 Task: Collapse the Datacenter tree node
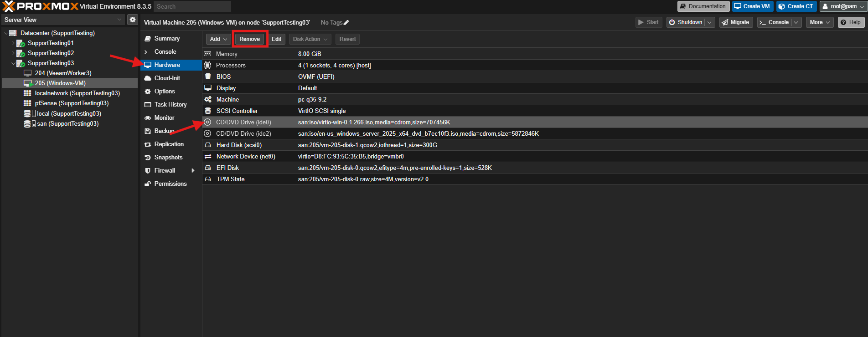(6, 33)
